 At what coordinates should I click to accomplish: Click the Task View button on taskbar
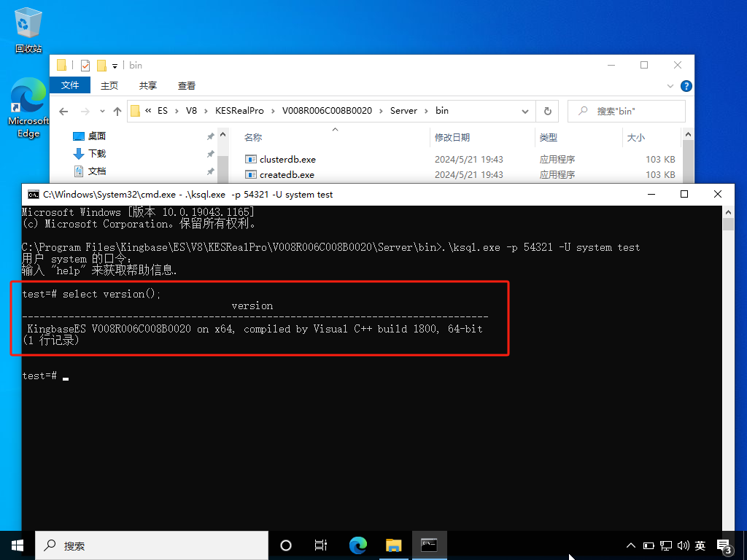[x=320, y=545]
